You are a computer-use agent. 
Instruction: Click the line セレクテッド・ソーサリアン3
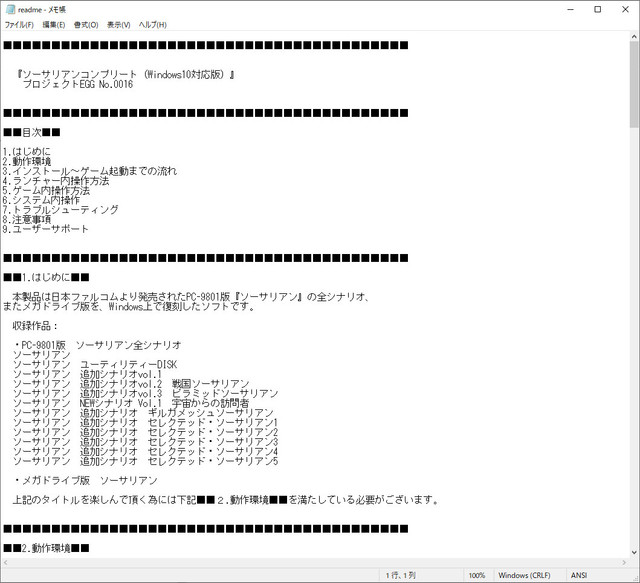[x=146, y=442]
